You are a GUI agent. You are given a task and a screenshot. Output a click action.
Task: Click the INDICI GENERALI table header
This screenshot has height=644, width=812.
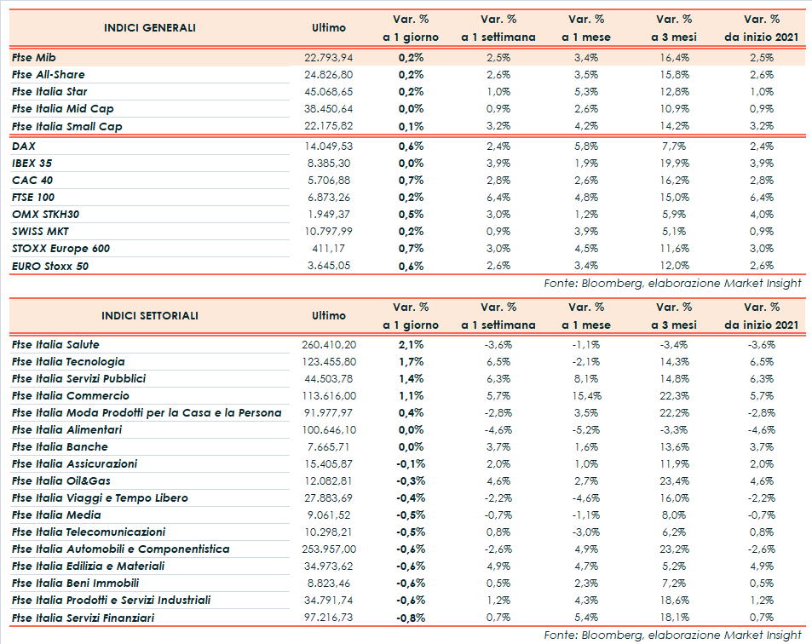[149, 27]
